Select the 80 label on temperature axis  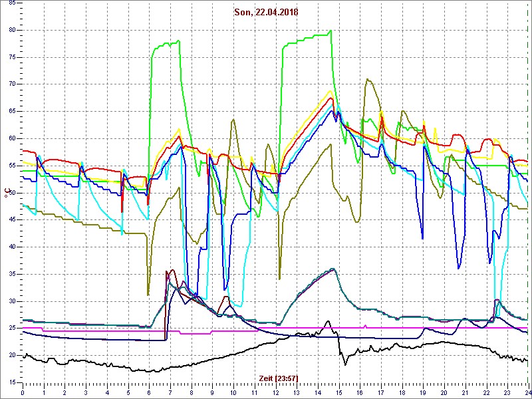point(11,30)
